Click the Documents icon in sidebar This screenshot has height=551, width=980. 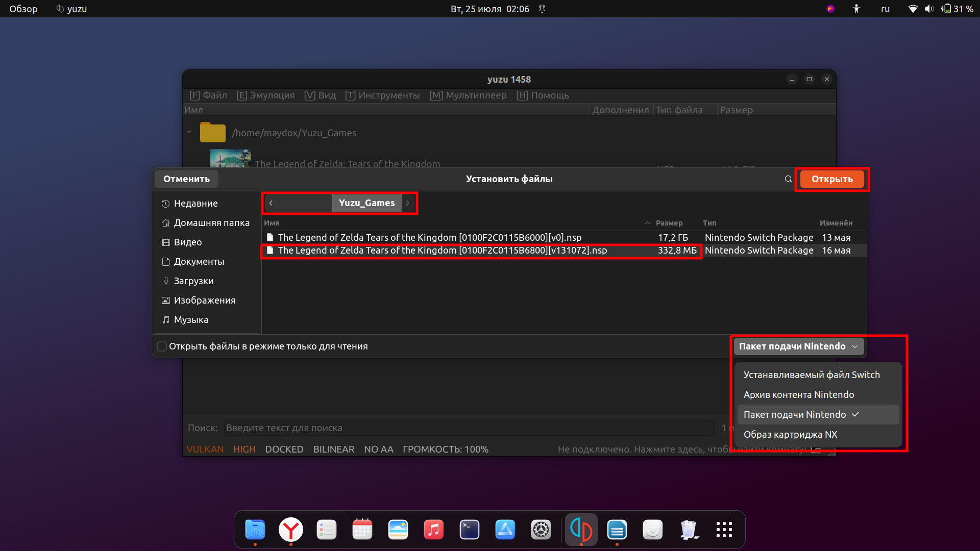click(x=165, y=262)
